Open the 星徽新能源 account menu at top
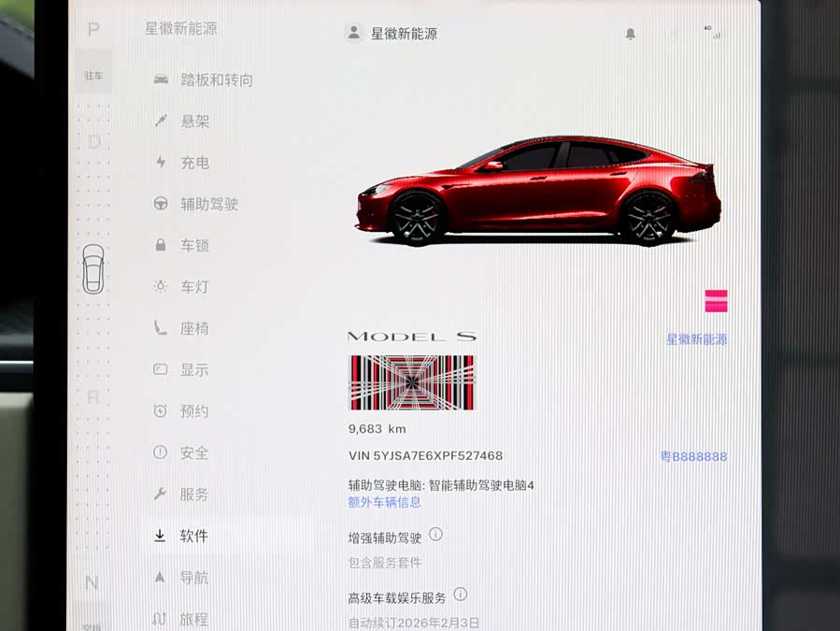Screen dimensions: 840x631 pyautogui.click(x=392, y=33)
